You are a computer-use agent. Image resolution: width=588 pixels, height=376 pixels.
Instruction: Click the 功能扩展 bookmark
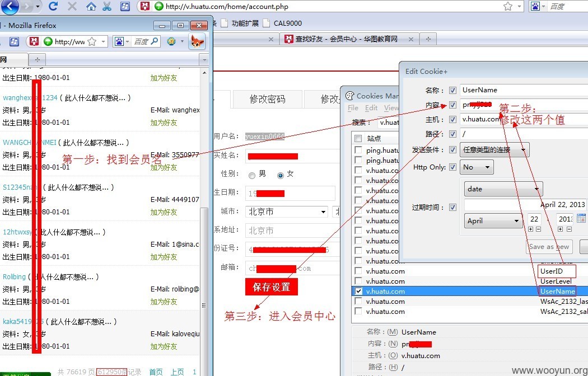pos(240,23)
